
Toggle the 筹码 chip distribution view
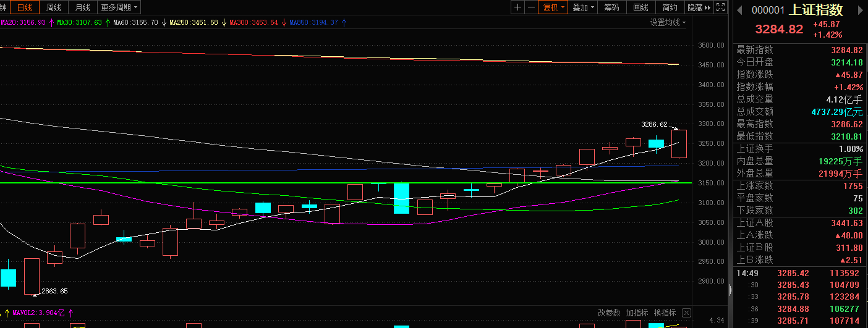pos(611,7)
